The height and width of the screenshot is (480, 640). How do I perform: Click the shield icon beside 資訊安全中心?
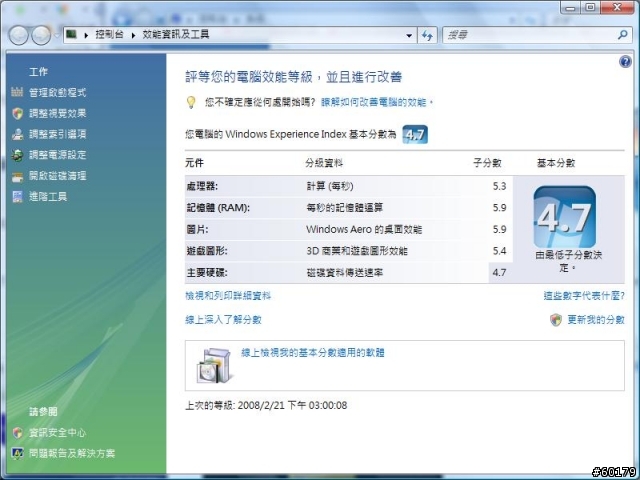[x=17, y=433]
